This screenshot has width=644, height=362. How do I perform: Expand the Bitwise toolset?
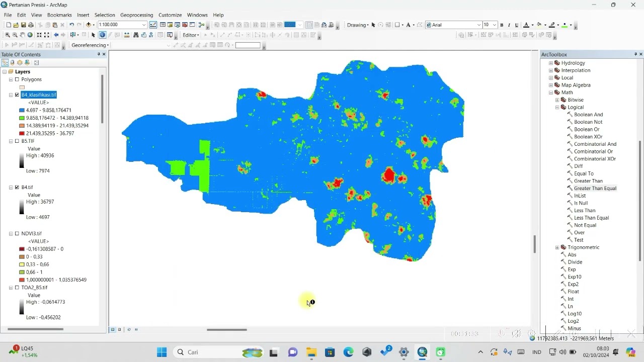pos(557,100)
